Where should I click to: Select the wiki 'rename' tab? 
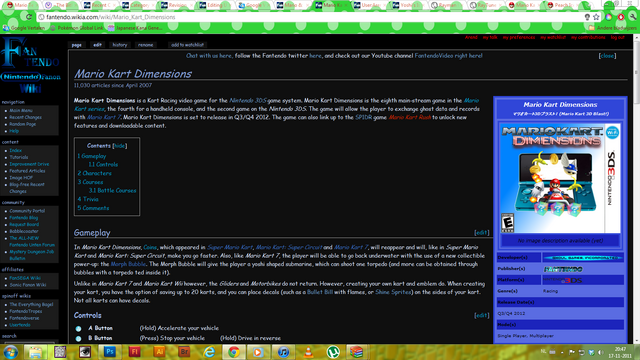tap(145, 45)
